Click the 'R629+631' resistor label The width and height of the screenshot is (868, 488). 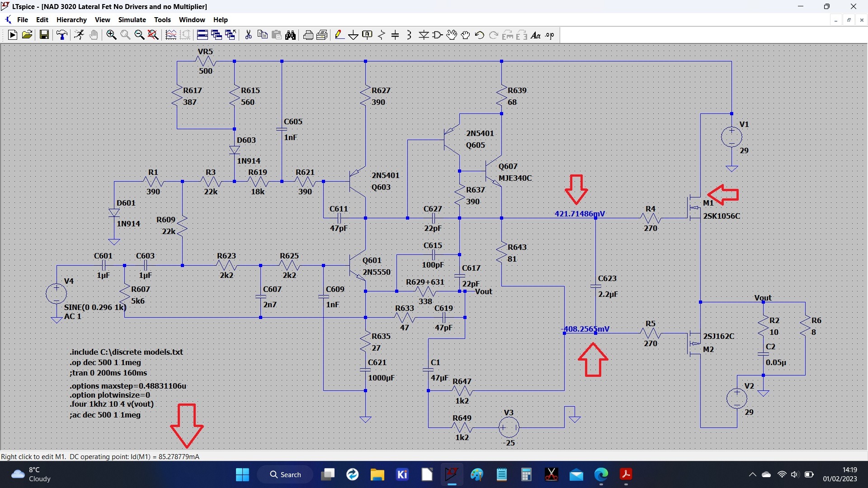pos(425,282)
